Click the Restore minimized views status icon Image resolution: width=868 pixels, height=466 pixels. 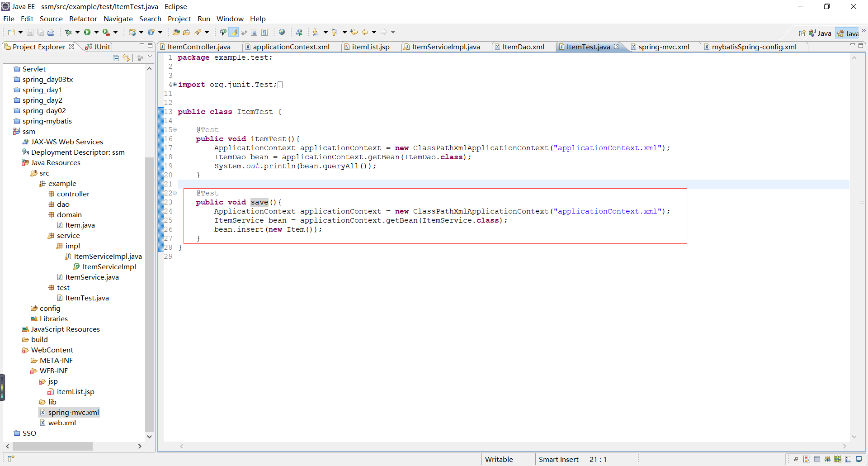point(796,459)
